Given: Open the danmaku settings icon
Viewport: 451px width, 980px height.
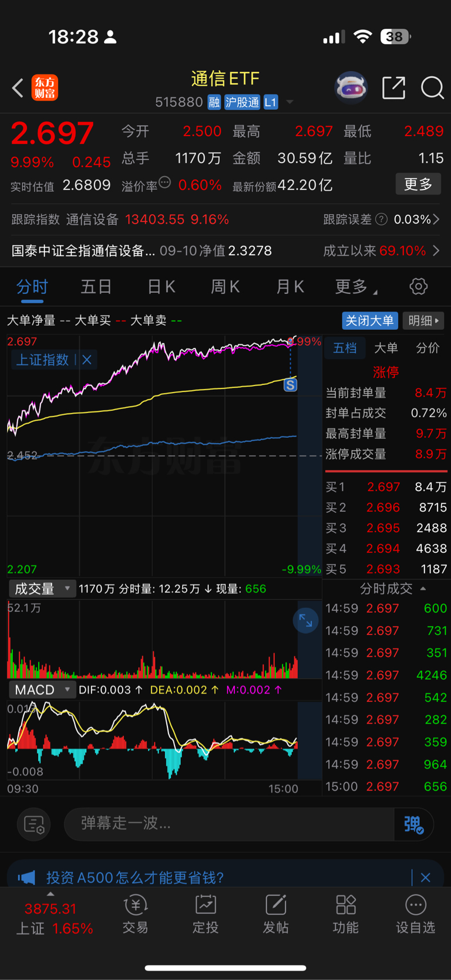Looking at the screenshot, I should click(x=34, y=824).
